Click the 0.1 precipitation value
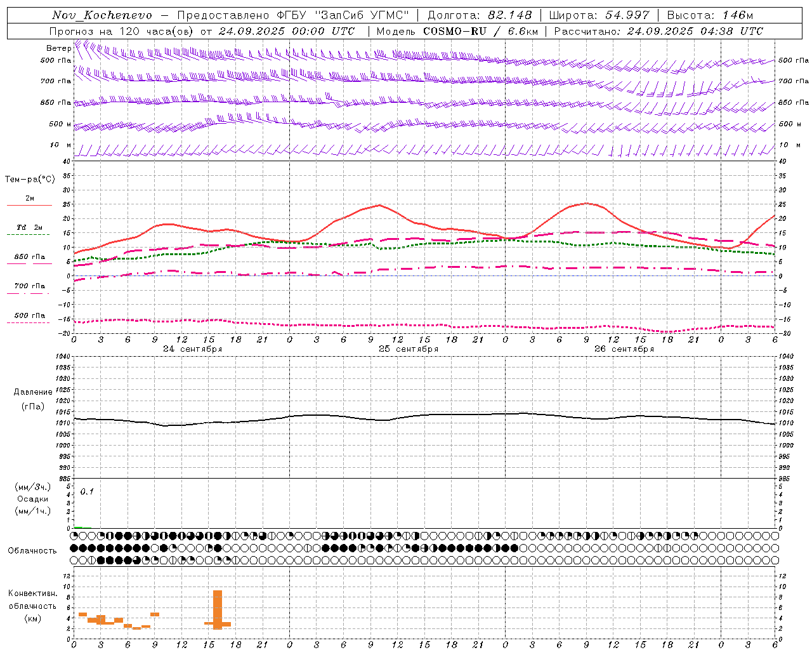The height and width of the screenshot is (650, 812). pos(87,491)
